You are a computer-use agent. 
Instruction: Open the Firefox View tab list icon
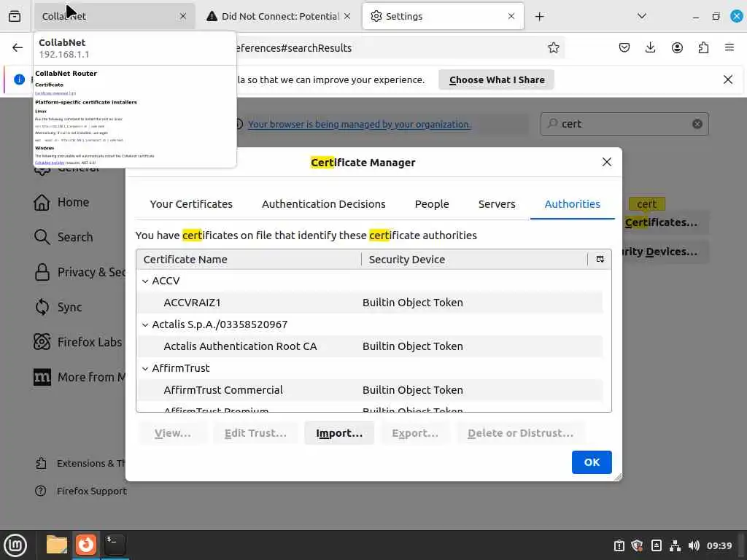[15, 16]
